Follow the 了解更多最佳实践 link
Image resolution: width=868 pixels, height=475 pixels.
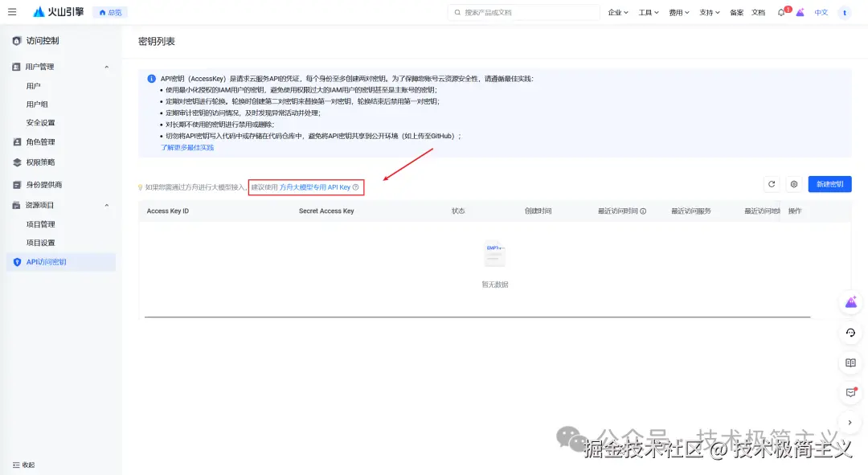point(187,147)
